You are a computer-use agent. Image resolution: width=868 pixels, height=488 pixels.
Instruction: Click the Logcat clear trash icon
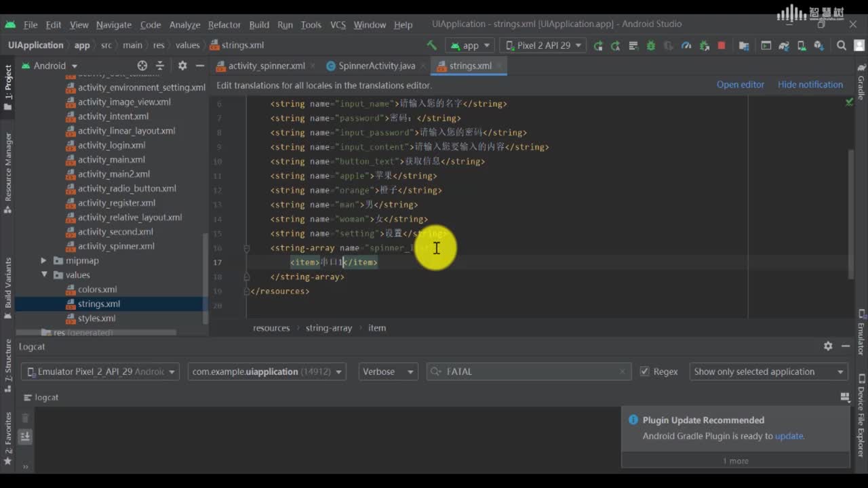[x=25, y=418]
